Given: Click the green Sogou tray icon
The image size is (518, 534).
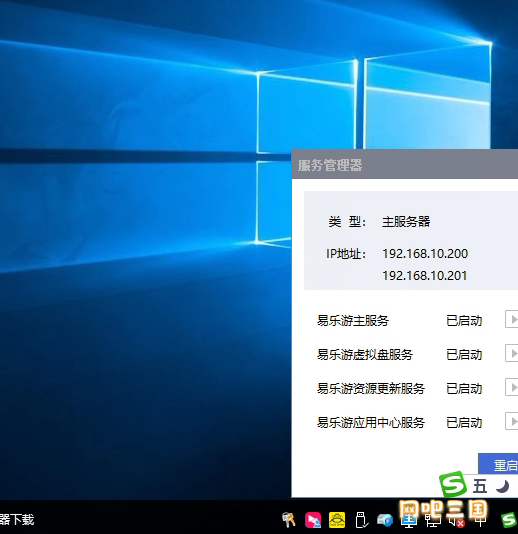Looking at the screenshot, I should [509, 520].
